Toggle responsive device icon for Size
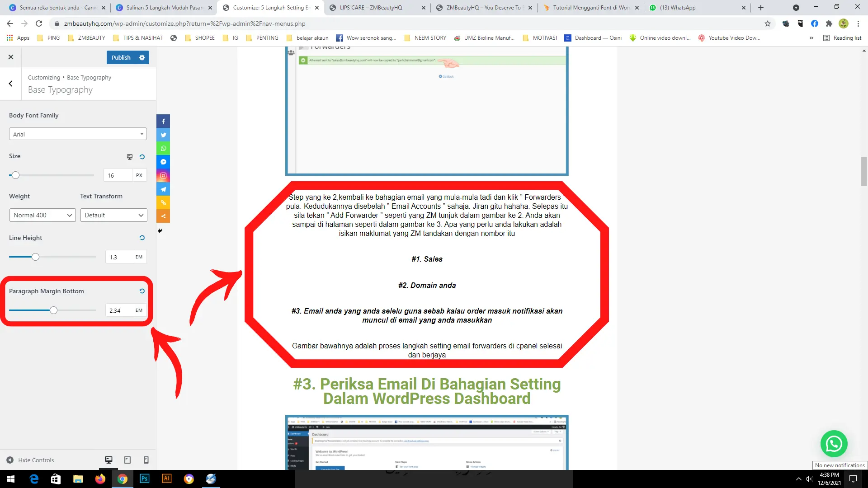 pyautogui.click(x=130, y=157)
